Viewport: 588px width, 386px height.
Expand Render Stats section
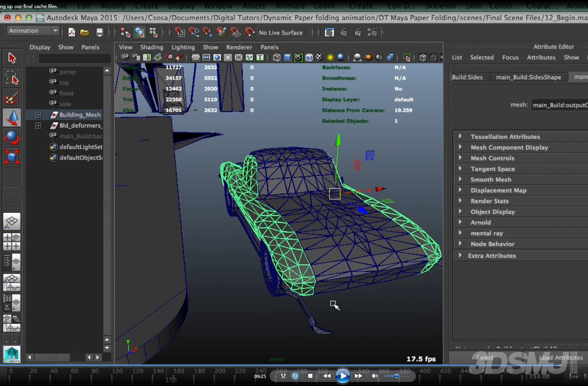pyautogui.click(x=460, y=201)
